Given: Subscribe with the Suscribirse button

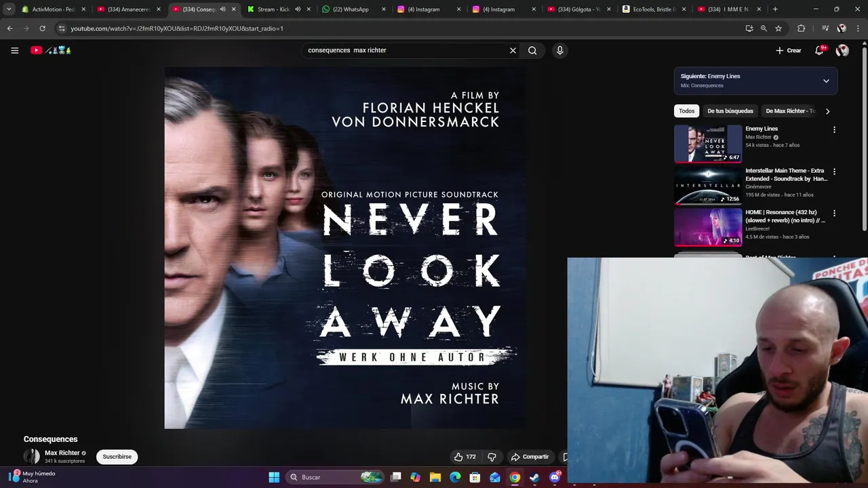Looking at the screenshot, I should [117, 457].
